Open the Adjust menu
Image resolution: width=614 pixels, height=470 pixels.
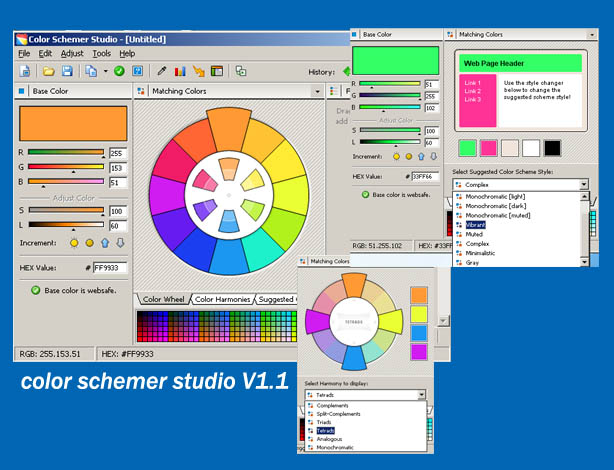click(72, 53)
